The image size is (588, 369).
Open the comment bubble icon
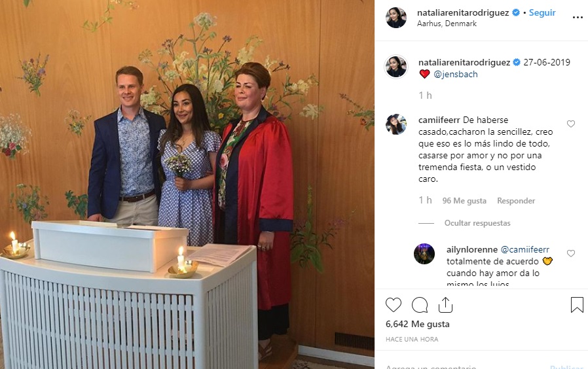[420, 305]
